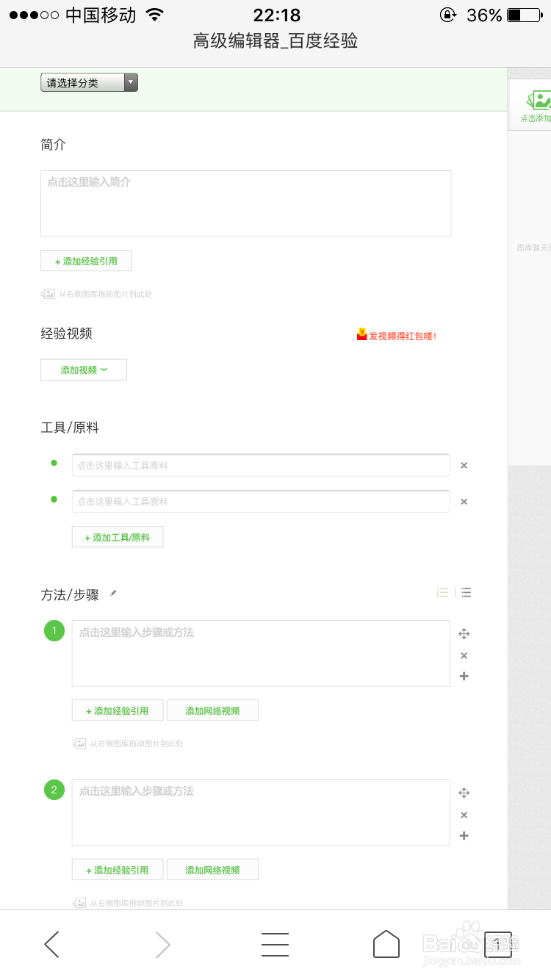Click the picture icon under step 1
This screenshot has width=551, height=980.
click(79, 743)
